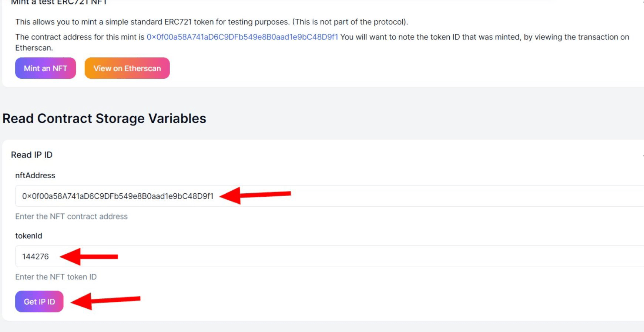644x332 pixels.
Task: Click the red arrow beside token ID 144276
Action: (x=89, y=256)
